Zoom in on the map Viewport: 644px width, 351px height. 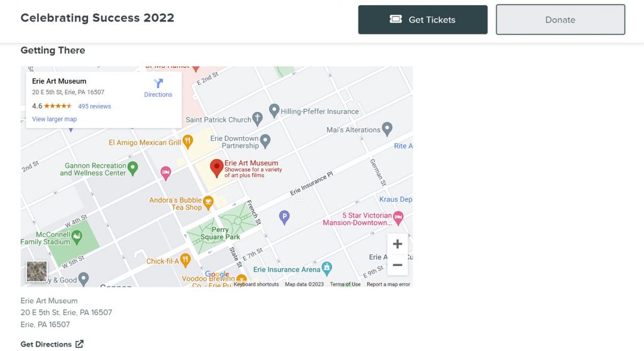point(397,244)
